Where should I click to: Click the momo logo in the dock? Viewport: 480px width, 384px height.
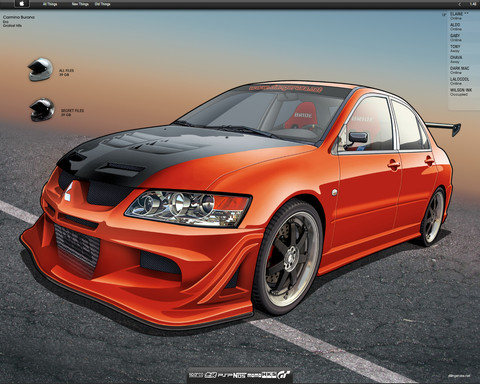tap(254, 375)
